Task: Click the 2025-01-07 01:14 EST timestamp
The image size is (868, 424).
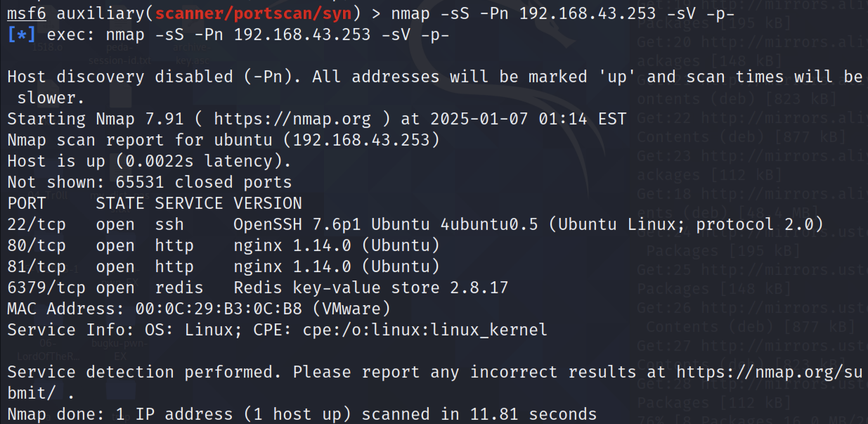Action: click(x=528, y=119)
